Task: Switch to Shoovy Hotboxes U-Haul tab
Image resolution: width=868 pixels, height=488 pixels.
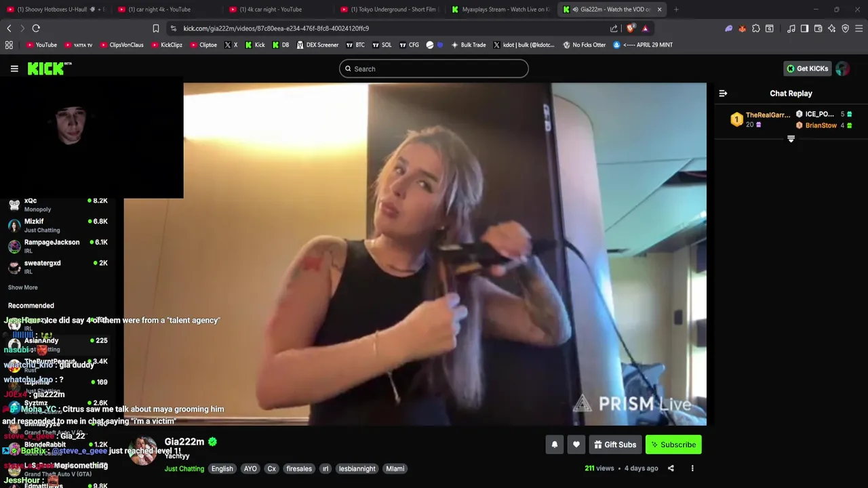Action: (x=58, y=9)
